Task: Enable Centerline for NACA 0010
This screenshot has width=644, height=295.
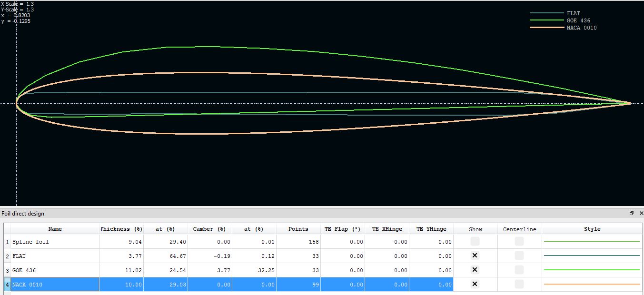Action: coord(519,285)
